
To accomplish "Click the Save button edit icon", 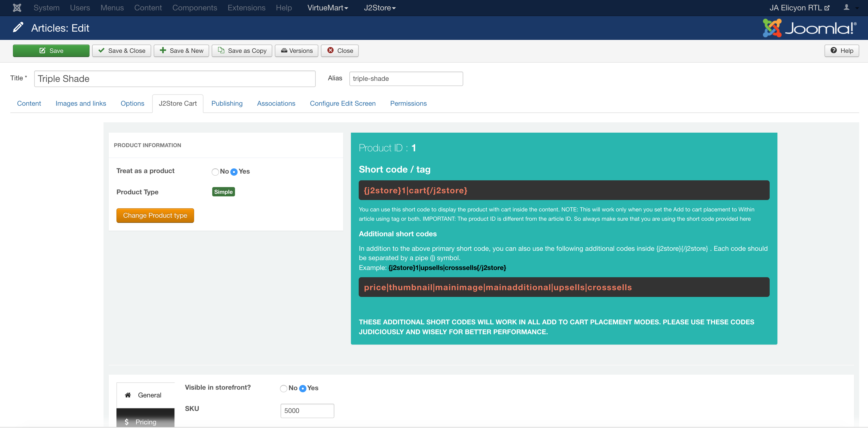I will 42,51.
